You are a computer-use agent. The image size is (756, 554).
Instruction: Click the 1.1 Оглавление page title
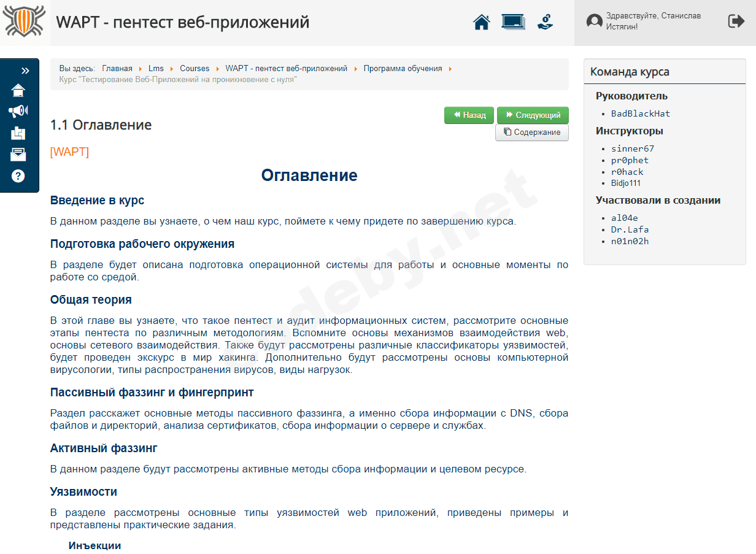(x=101, y=125)
